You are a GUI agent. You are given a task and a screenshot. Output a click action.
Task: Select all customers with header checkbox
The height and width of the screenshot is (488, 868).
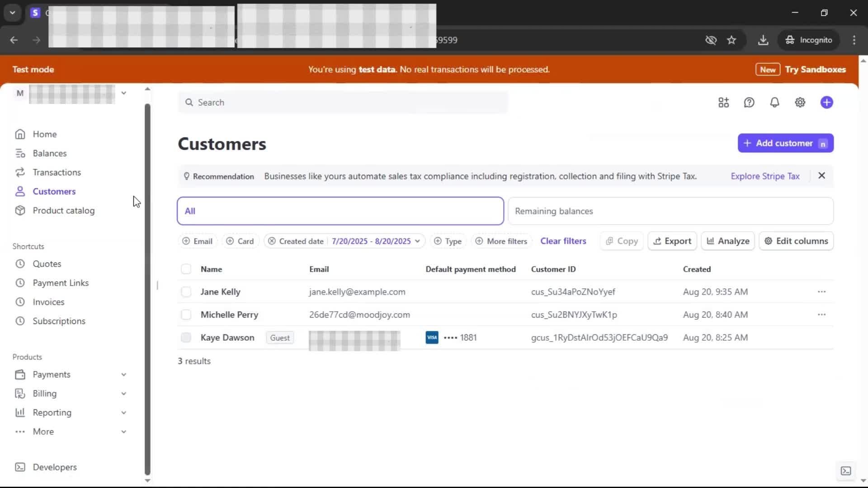[x=186, y=269]
